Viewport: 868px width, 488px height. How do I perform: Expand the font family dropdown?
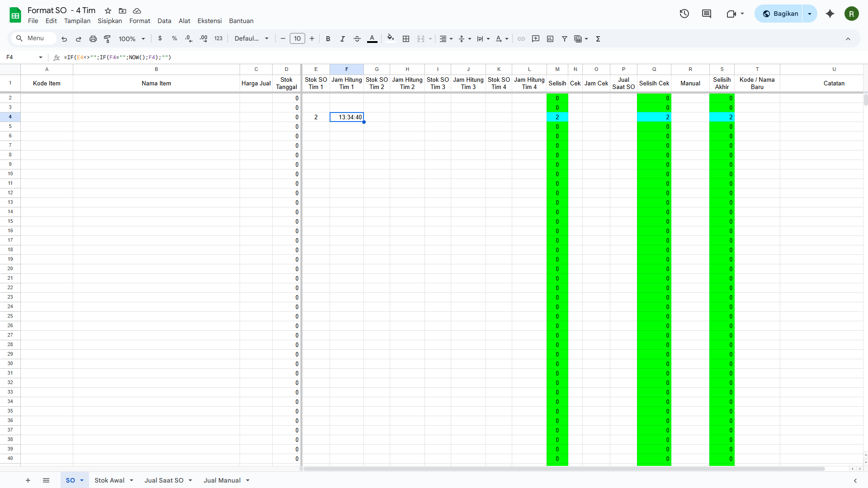[252, 39]
